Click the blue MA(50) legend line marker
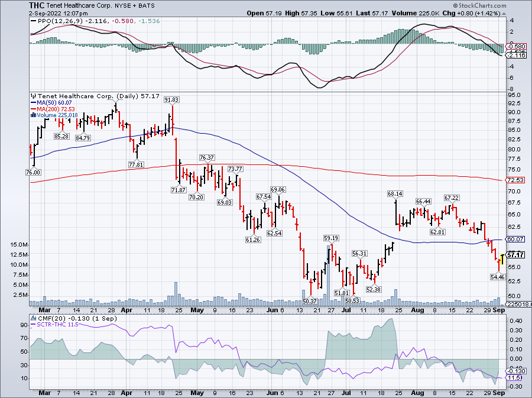532x398 pixels. tap(33, 101)
